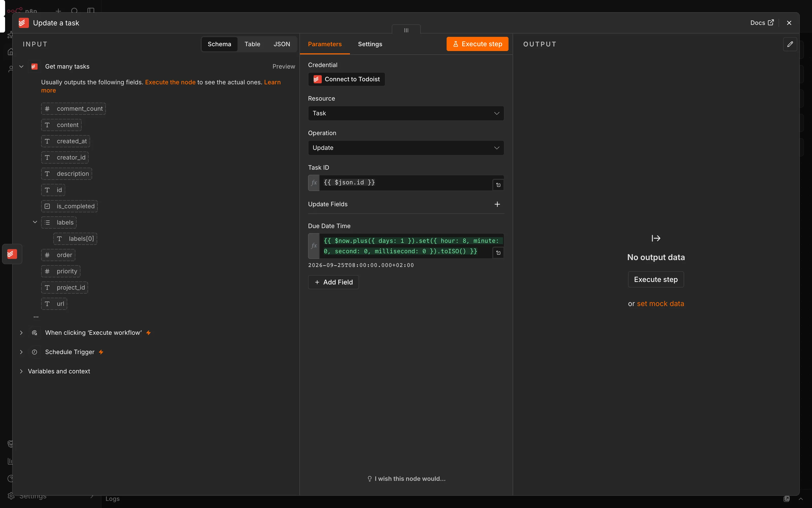Collapse the Get many tasks input section
Image resolution: width=812 pixels, height=508 pixels.
(x=21, y=67)
